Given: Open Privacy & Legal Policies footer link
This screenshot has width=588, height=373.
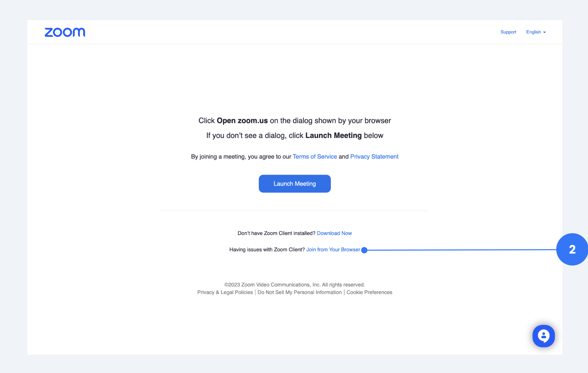Looking at the screenshot, I should pyautogui.click(x=225, y=292).
